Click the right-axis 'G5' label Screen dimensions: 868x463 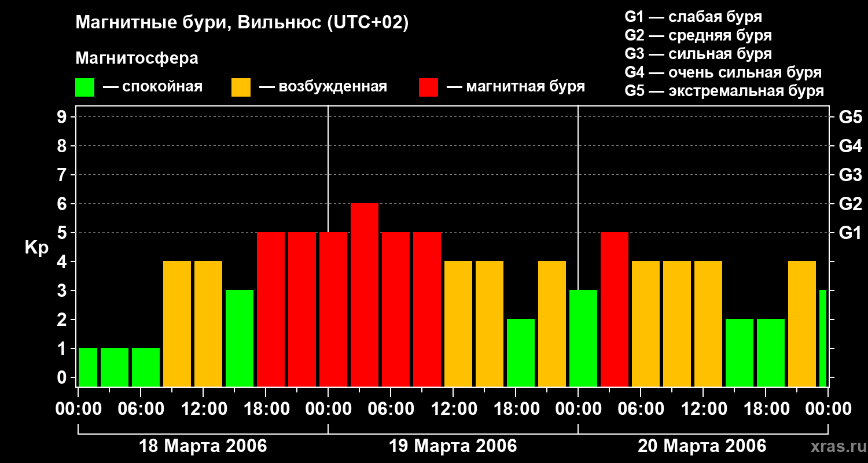tap(851, 117)
